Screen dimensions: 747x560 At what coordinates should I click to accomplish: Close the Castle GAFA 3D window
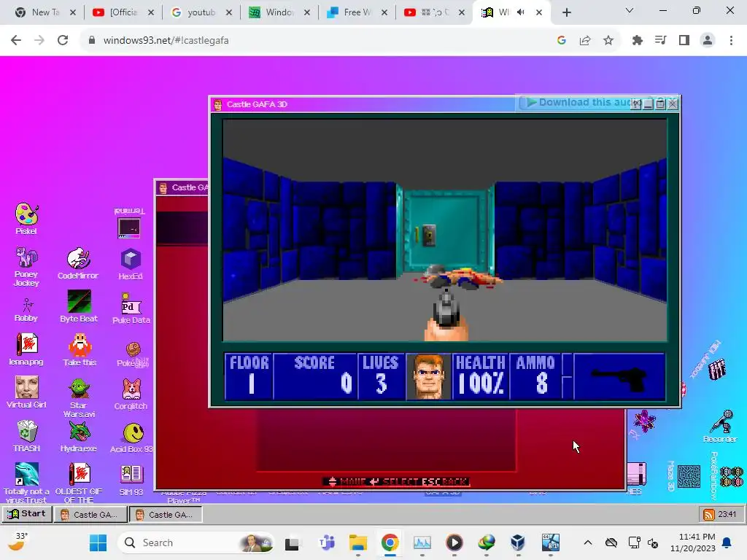click(673, 104)
